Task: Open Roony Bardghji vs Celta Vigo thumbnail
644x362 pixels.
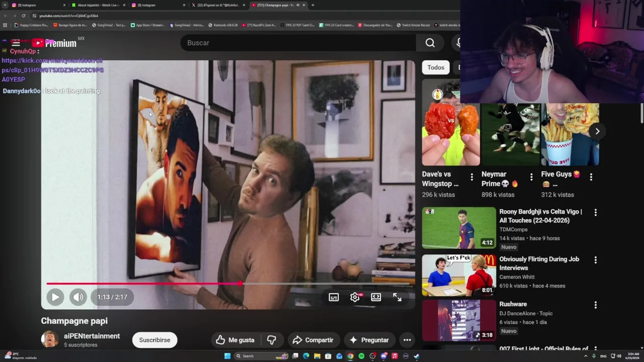Action: coord(459,228)
